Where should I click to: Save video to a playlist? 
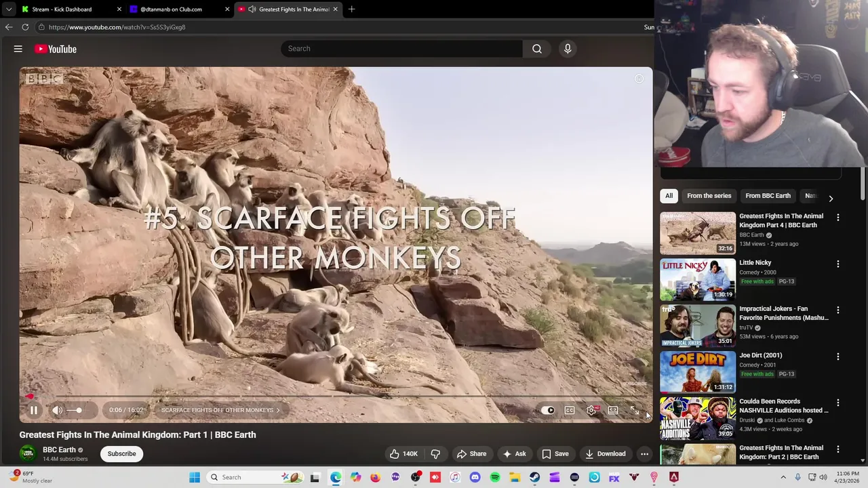click(555, 453)
